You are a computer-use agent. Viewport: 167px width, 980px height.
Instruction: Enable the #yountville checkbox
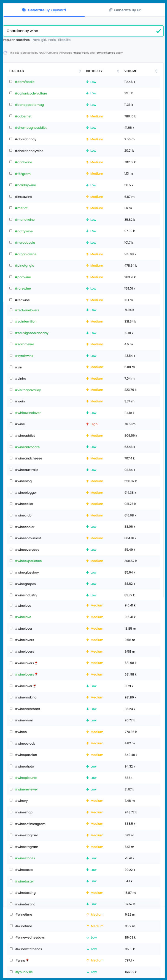point(11,971)
